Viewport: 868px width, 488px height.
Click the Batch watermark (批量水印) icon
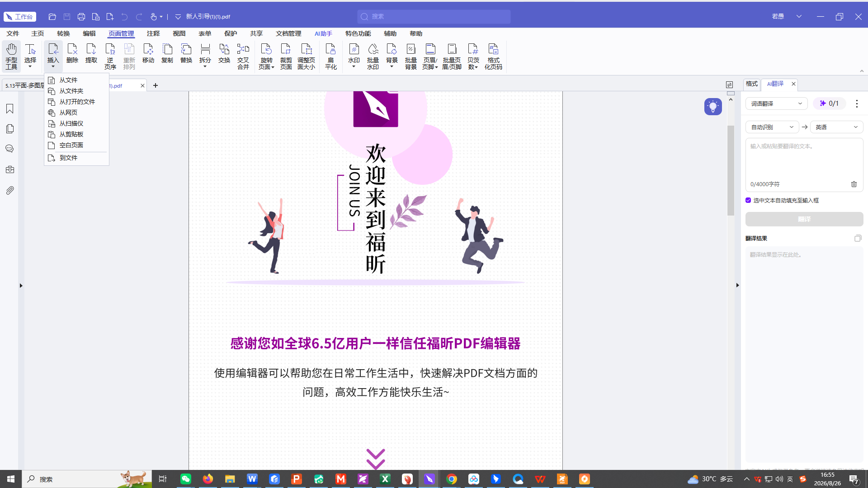[x=373, y=56]
